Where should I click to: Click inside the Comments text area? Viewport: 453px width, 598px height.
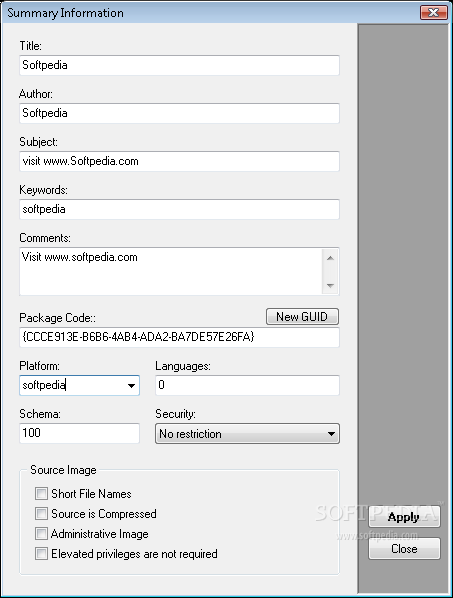tap(170, 271)
